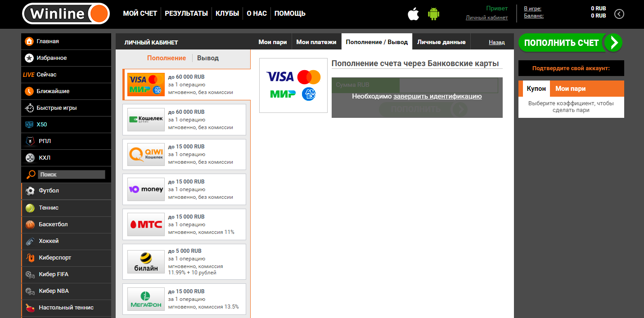Click the basketball icon next to Баскетбол
The width and height of the screenshot is (644, 318).
pyautogui.click(x=30, y=224)
